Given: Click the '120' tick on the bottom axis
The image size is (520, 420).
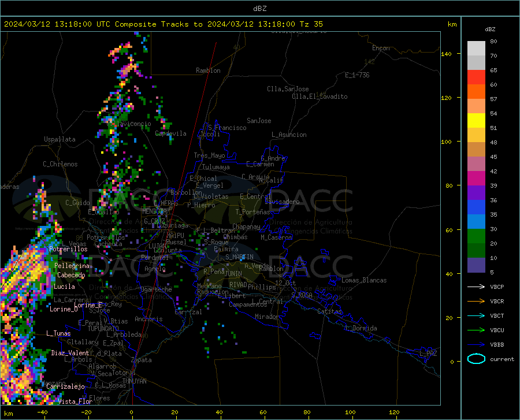Looking at the screenshot, I should (x=394, y=412).
